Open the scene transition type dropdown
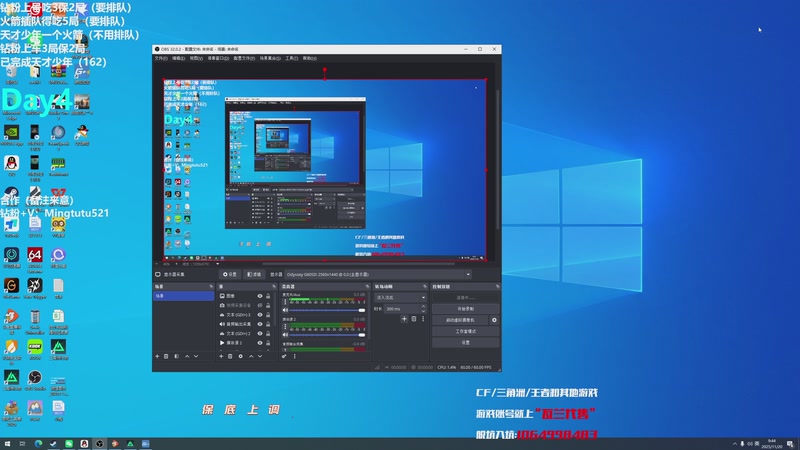Image resolution: width=800 pixels, height=450 pixels. click(x=401, y=297)
